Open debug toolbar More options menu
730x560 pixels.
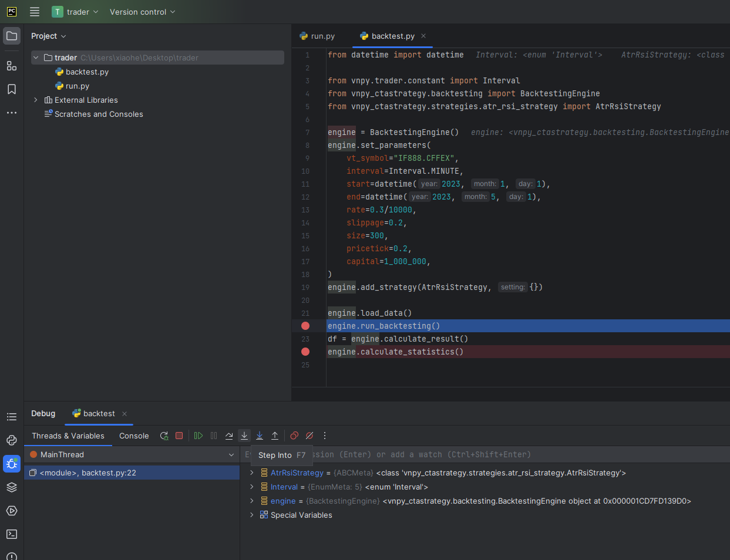325,436
